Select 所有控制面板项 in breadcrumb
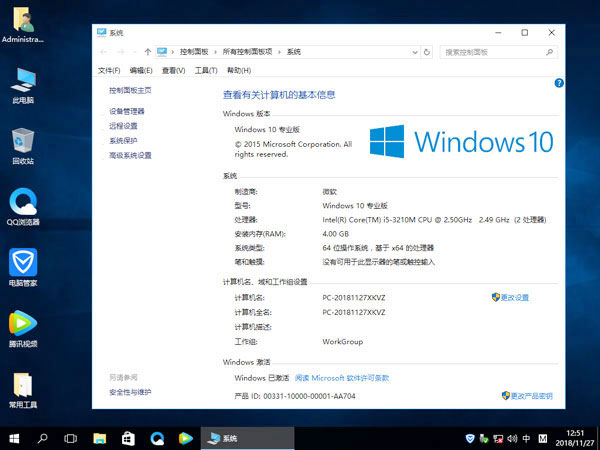Screen dimensions: 600x450 (x=247, y=52)
